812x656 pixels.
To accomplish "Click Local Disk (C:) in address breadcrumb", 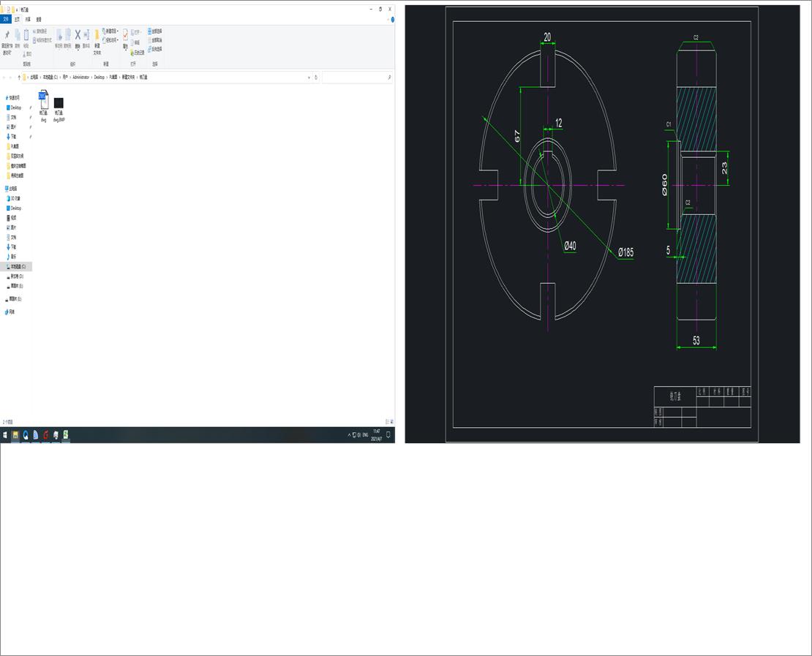I will point(50,77).
